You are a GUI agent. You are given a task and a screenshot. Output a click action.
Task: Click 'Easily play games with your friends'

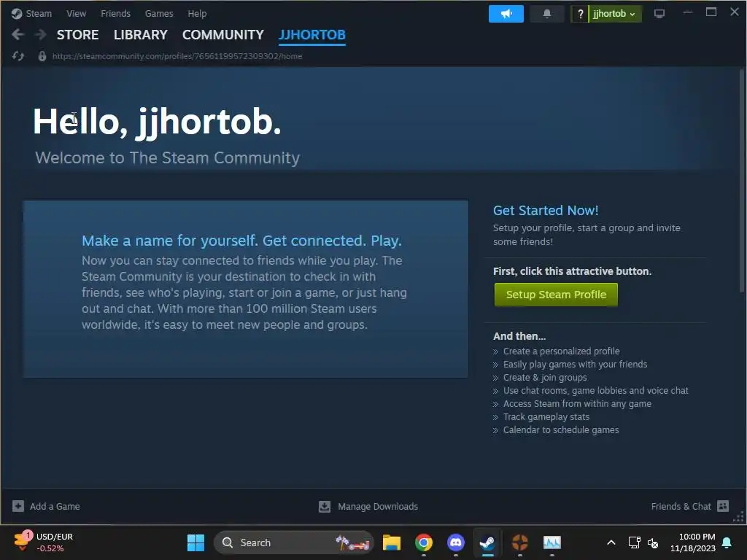point(575,365)
